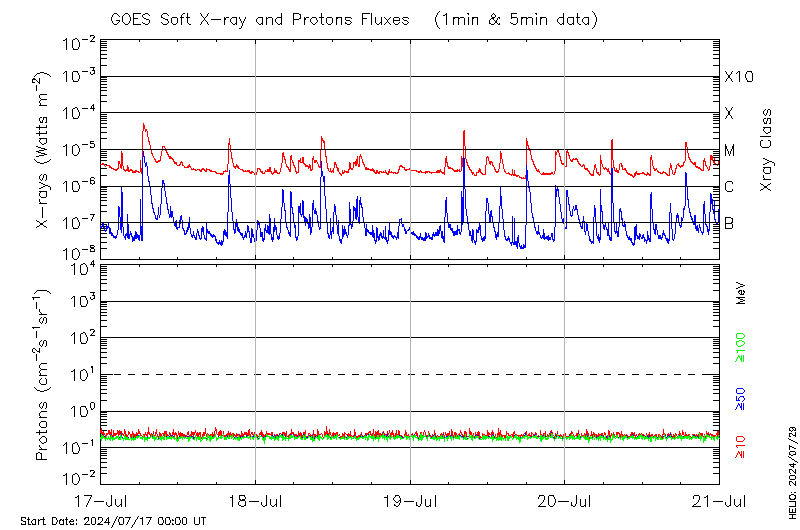Select the 20-Jul date label
800x530 pixels.
tap(565, 500)
